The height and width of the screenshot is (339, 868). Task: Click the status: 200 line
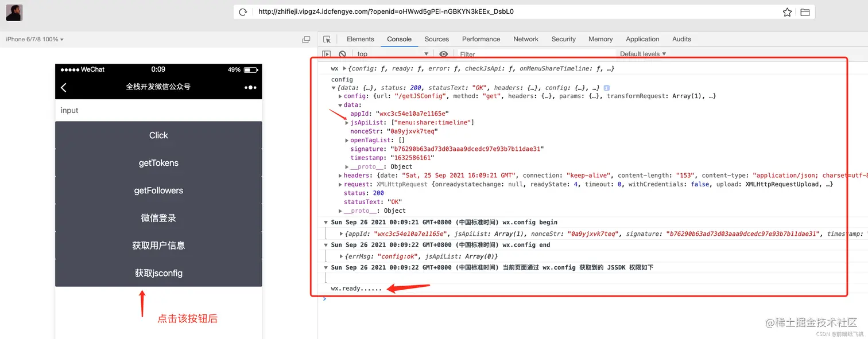364,193
